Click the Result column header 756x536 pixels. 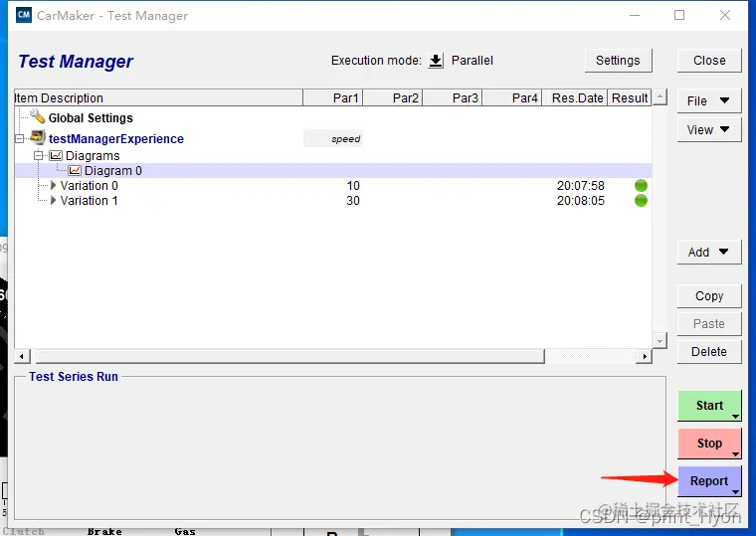click(630, 97)
